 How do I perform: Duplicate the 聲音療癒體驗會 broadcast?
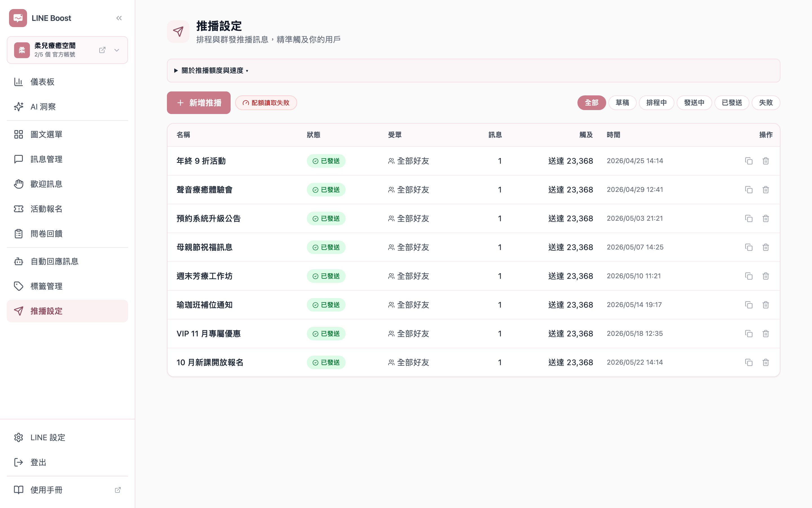tap(749, 190)
